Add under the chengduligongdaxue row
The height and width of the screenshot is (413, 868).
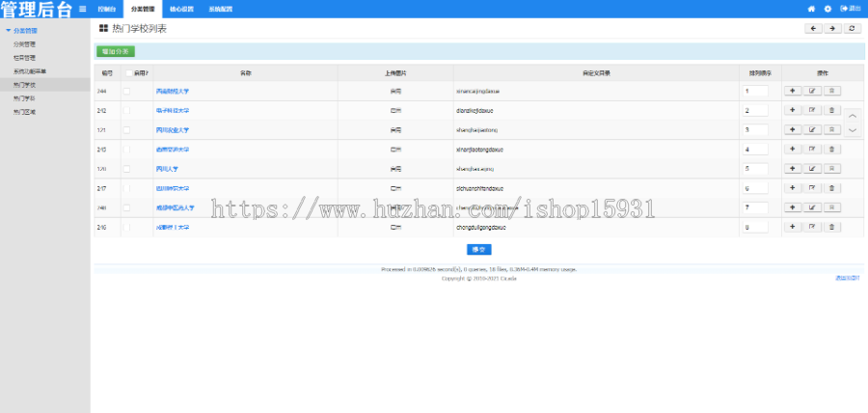pos(792,227)
